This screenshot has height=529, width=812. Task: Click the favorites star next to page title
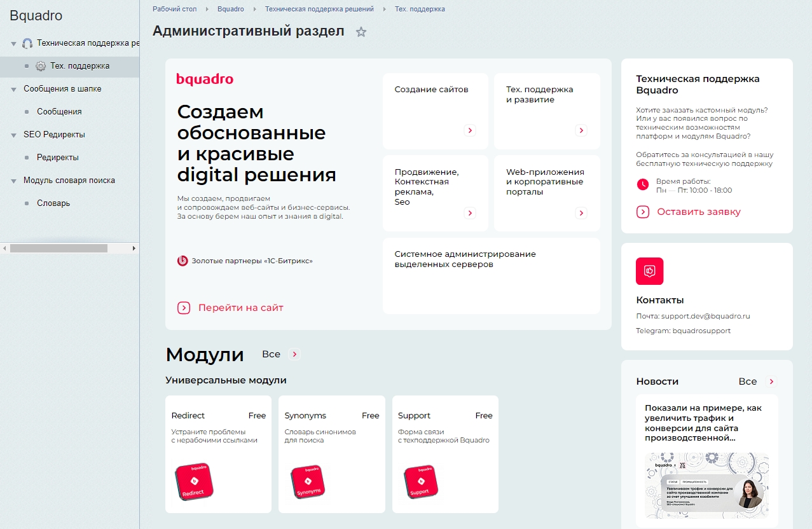click(x=361, y=32)
